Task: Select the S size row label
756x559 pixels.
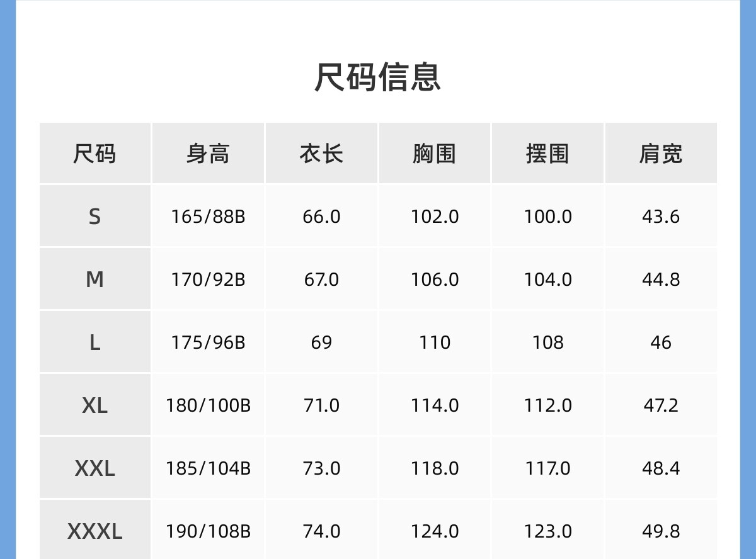Action: 94,217
